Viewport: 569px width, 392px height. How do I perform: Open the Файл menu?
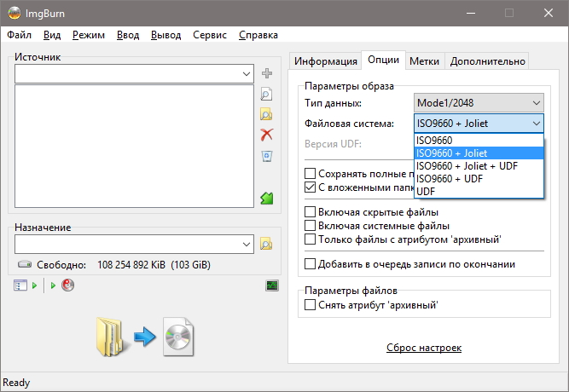pos(20,35)
